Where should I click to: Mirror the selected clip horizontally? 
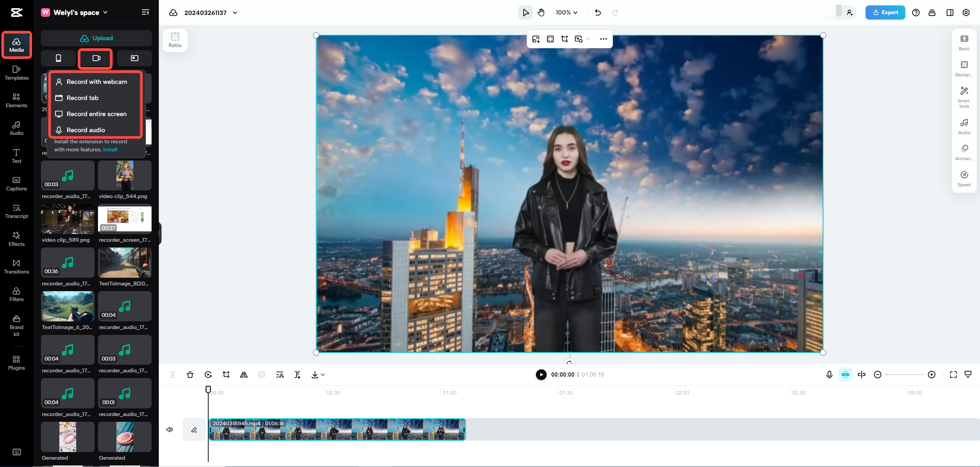coord(243,375)
